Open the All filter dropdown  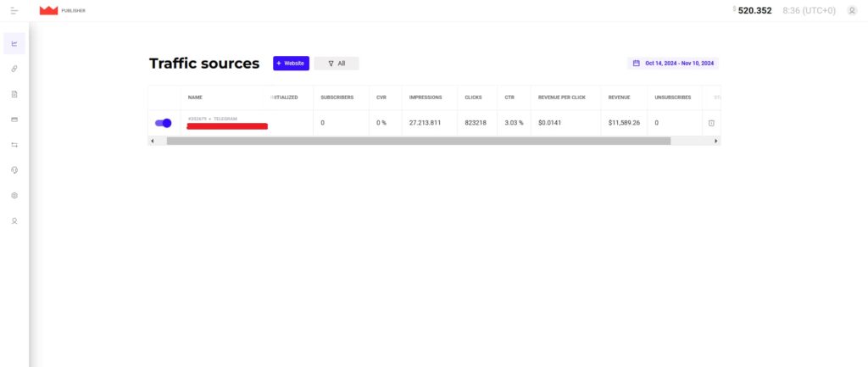point(337,64)
